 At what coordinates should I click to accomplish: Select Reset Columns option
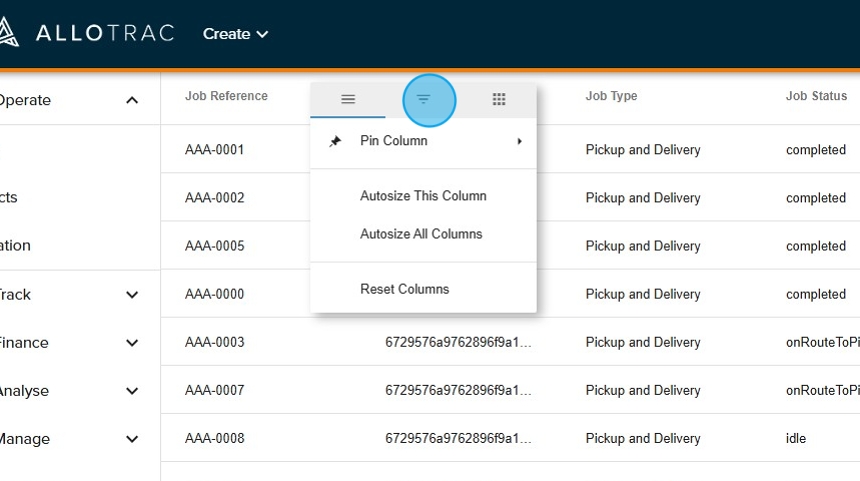tap(404, 289)
